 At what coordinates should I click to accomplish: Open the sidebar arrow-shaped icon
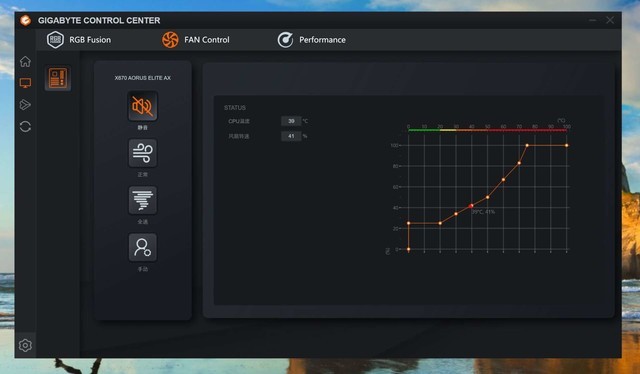click(x=25, y=105)
